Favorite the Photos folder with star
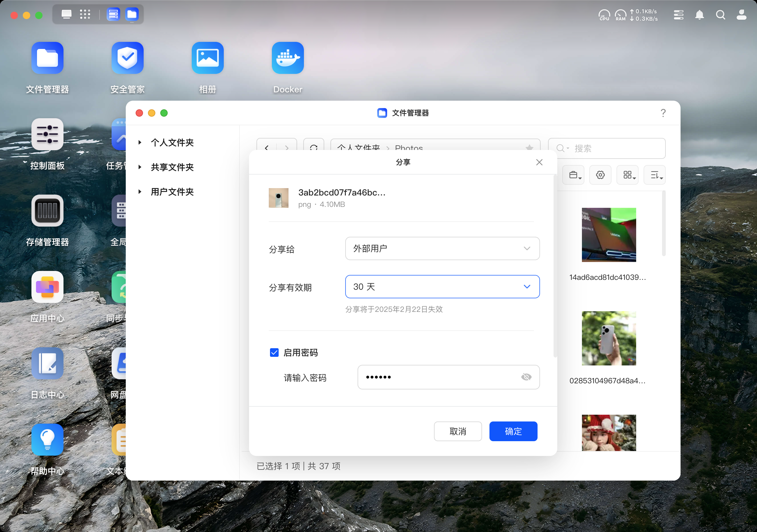757x532 pixels. tap(530, 147)
